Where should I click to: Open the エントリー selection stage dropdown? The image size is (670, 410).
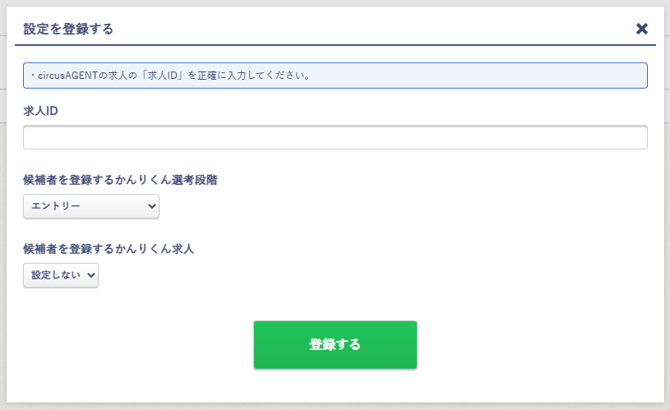tap(91, 206)
